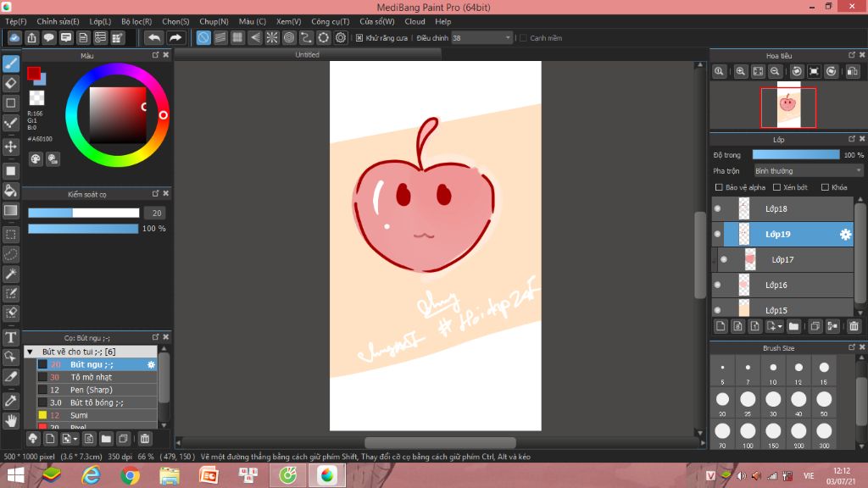868x488 pixels.
Task: Hide layer Lớp17 visibility
Action: 724,259
